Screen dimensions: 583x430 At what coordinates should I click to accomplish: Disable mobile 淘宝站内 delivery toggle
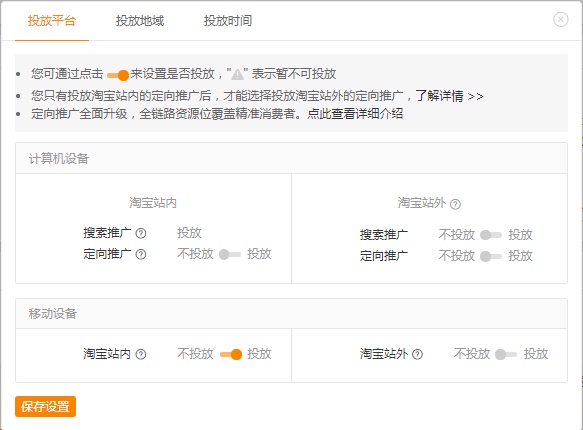coord(231,355)
